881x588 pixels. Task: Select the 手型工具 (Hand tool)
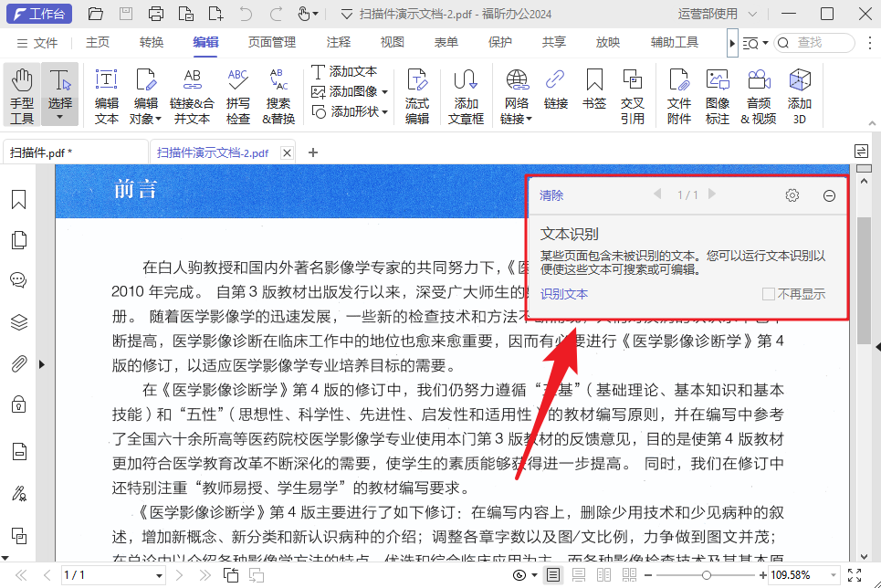coord(20,91)
